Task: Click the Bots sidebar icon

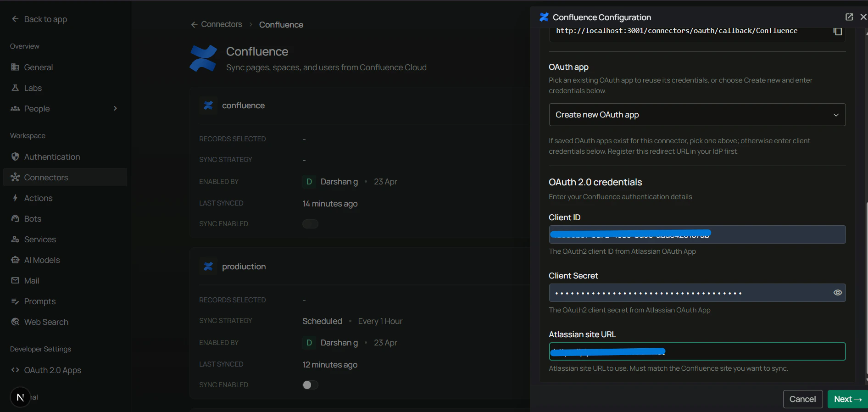Action: click(15, 218)
